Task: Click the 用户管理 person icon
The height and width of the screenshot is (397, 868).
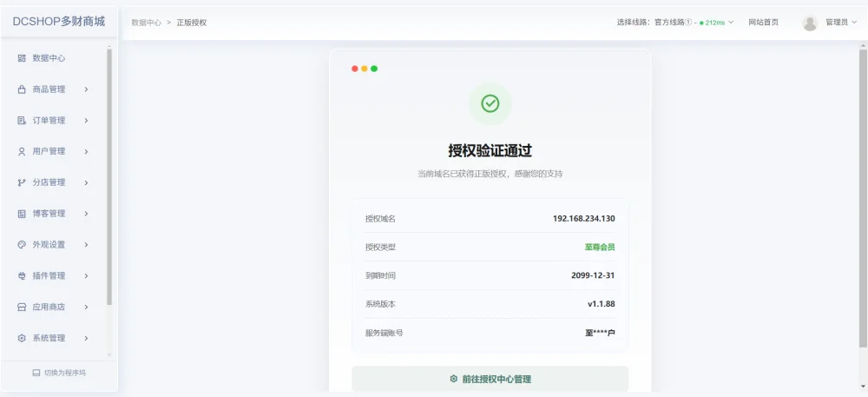Action: tap(22, 151)
